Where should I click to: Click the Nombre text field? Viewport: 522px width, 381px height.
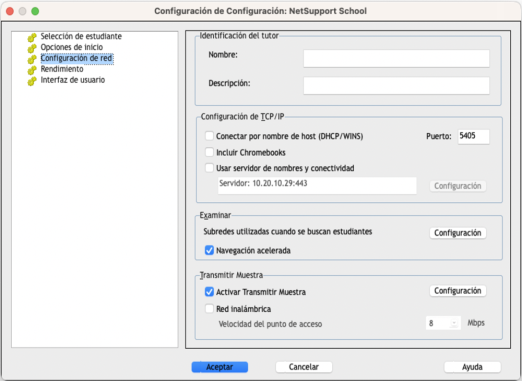pos(396,58)
